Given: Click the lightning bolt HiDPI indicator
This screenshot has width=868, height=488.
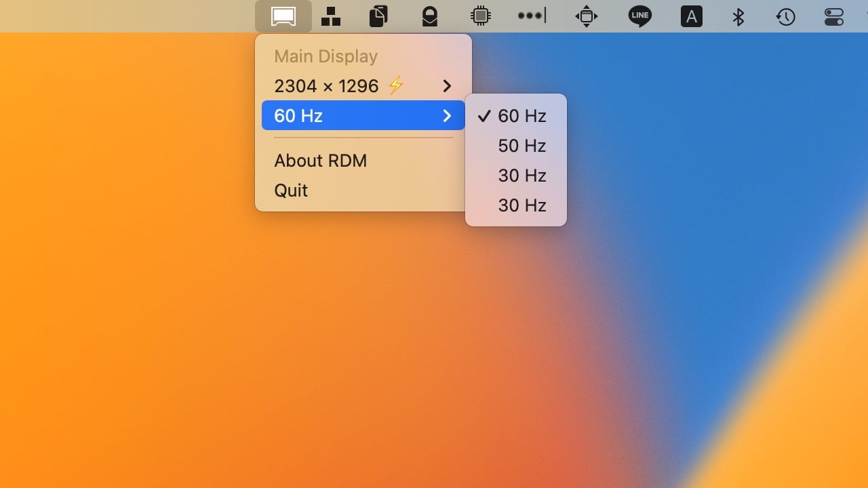Looking at the screenshot, I should (x=396, y=86).
